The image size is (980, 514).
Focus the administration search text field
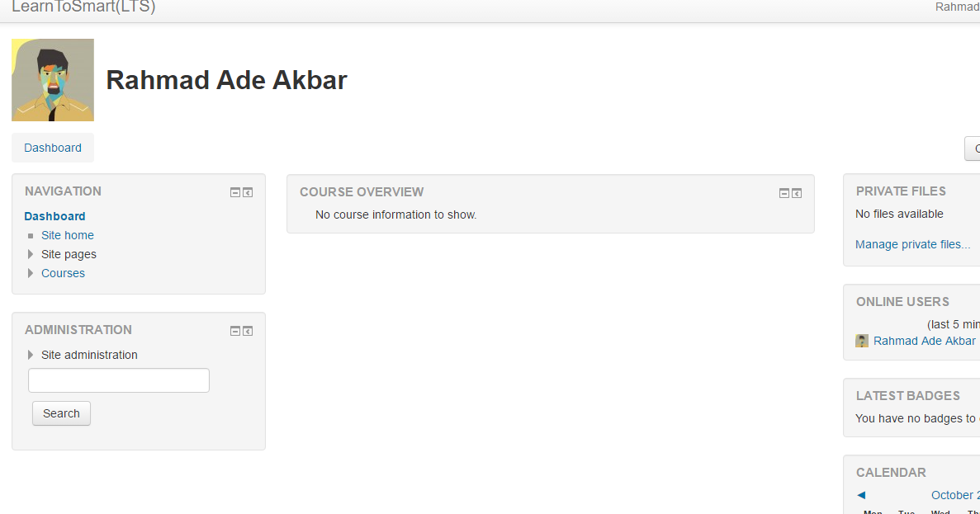[x=119, y=380]
